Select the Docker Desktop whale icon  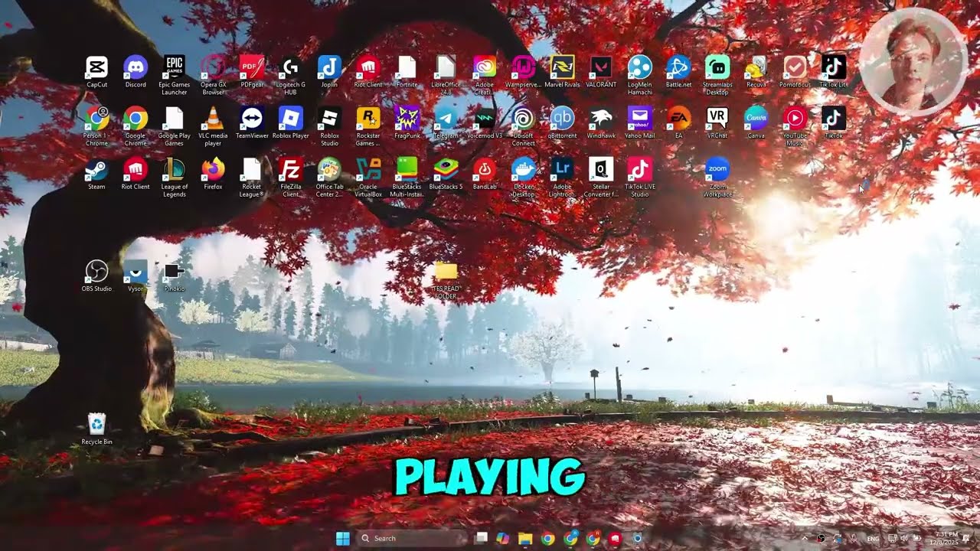coord(524,169)
